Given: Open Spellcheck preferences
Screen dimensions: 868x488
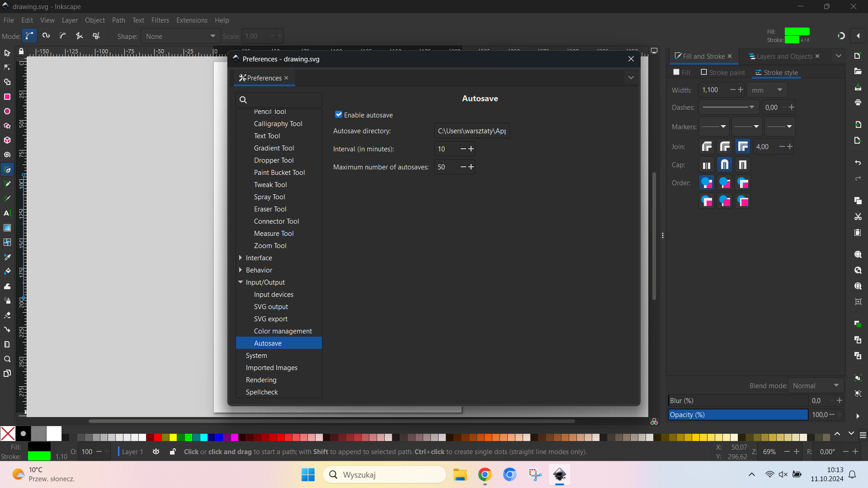Looking at the screenshot, I should pos(262,392).
